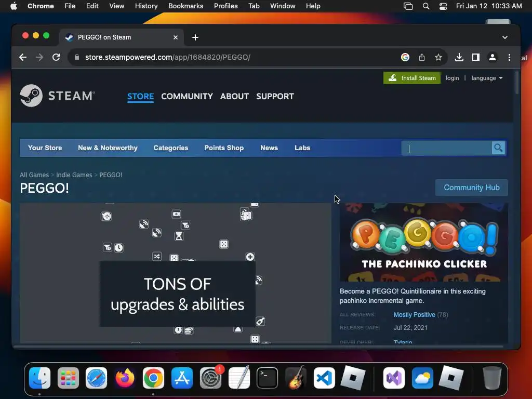The image size is (532, 399).
Task: Open Firefox from the Dock
Action: [125, 378]
